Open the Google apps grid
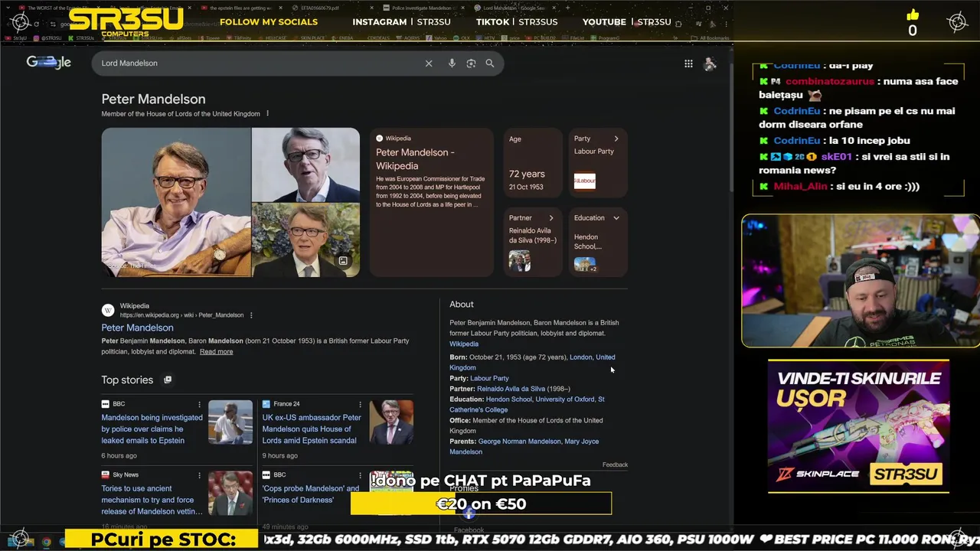Screen dimensions: 980x551 click(688, 64)
